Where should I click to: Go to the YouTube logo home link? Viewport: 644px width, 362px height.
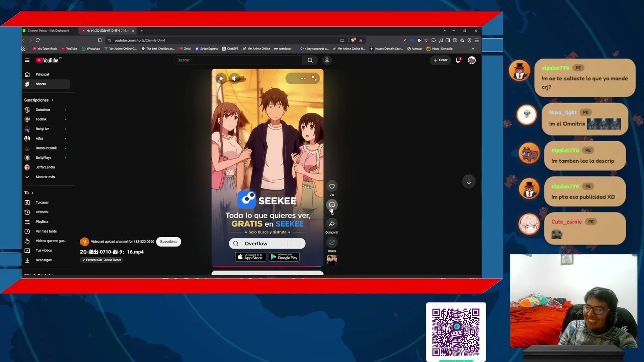pyautogui.click(x=47, y=60)
